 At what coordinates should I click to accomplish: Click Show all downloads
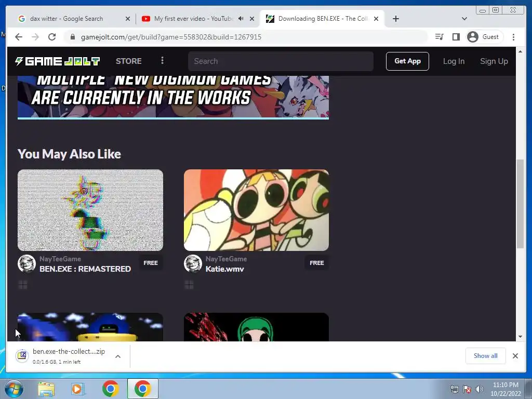486,355
